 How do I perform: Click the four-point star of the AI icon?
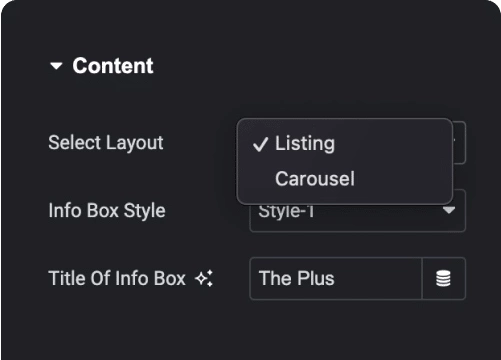(201, 279)
